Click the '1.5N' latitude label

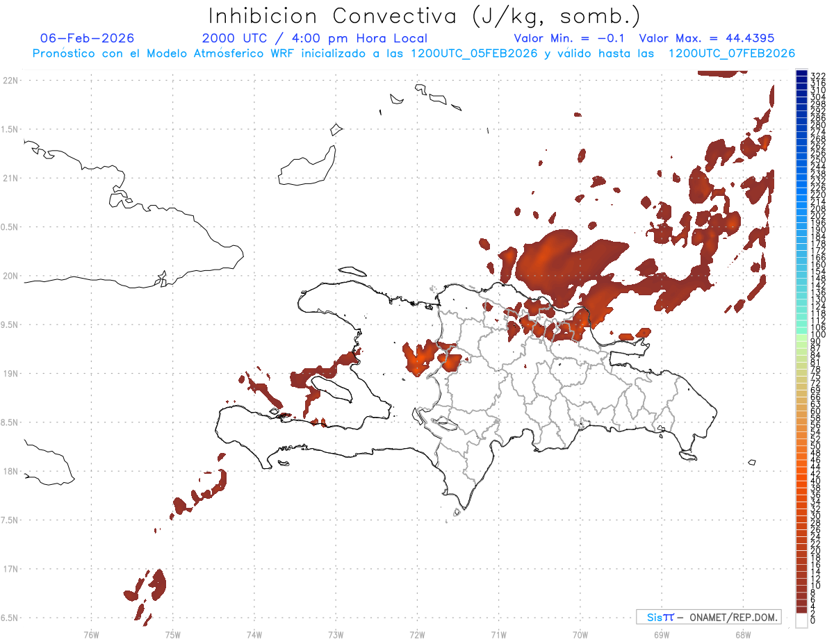pyautogui.click(x=10, y=129)
